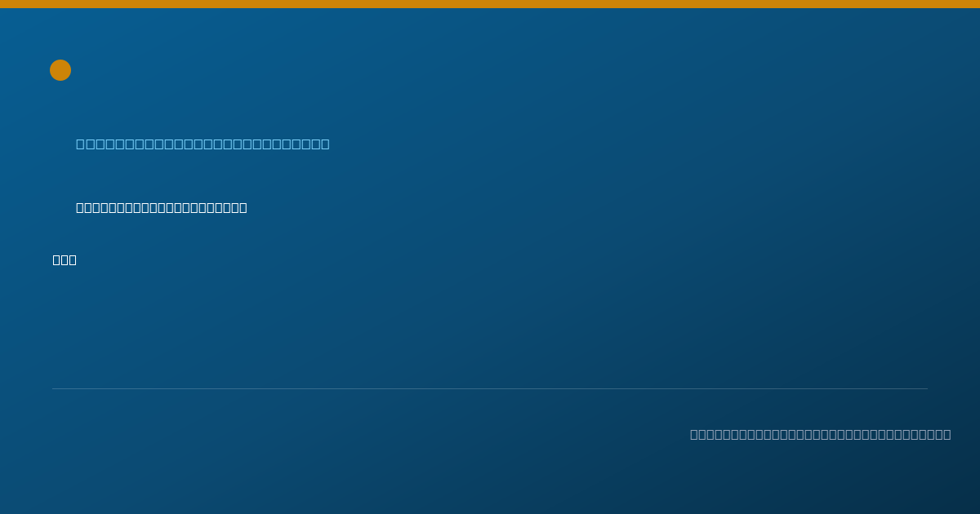This screenshot has width=980, height=514.
Task: Click last glyph box of white subtitle
Action: pos(243,207)
